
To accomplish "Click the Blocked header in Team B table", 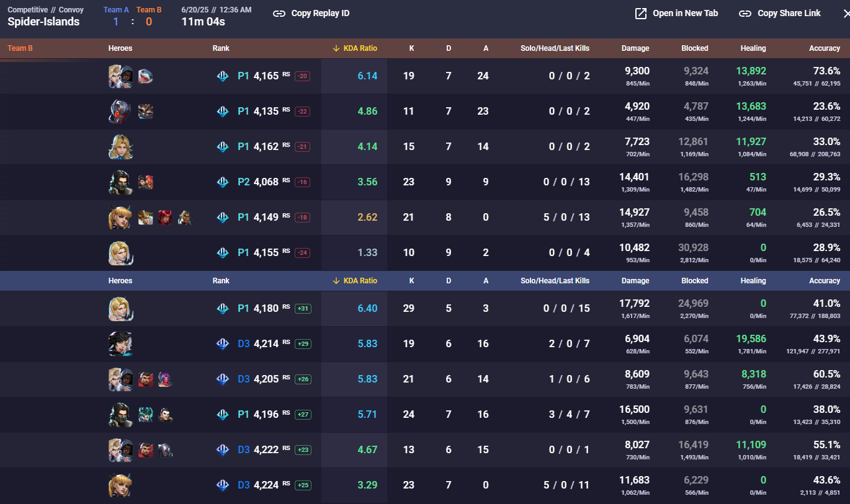I will pyautogui.click(x=695, y=48).
